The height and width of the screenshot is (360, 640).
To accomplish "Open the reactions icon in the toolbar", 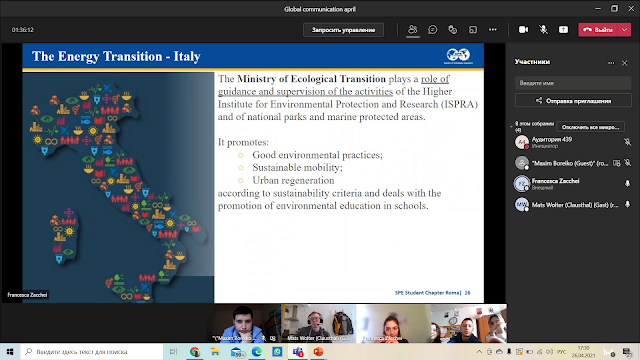I will point(453,29).
